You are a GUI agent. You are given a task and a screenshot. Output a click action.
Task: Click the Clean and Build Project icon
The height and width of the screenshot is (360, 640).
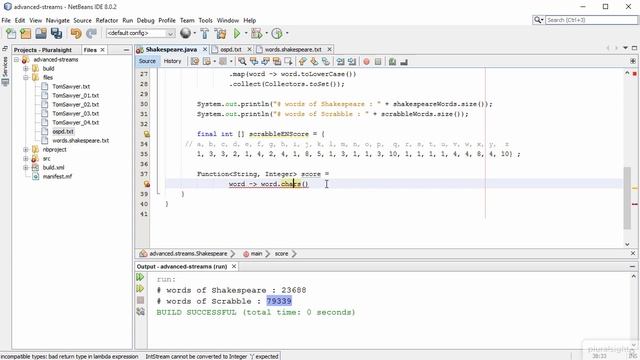coord(220,33)
